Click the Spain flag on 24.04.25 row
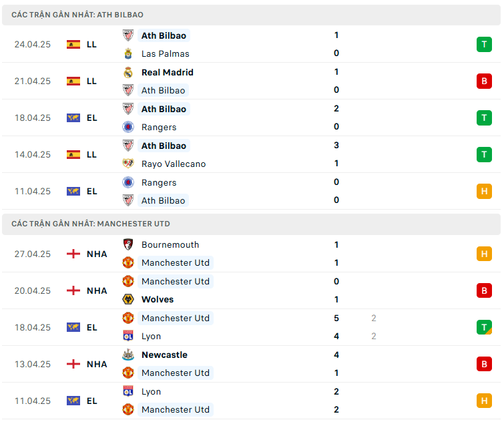The image size is (504, 428). pos(73,45)
